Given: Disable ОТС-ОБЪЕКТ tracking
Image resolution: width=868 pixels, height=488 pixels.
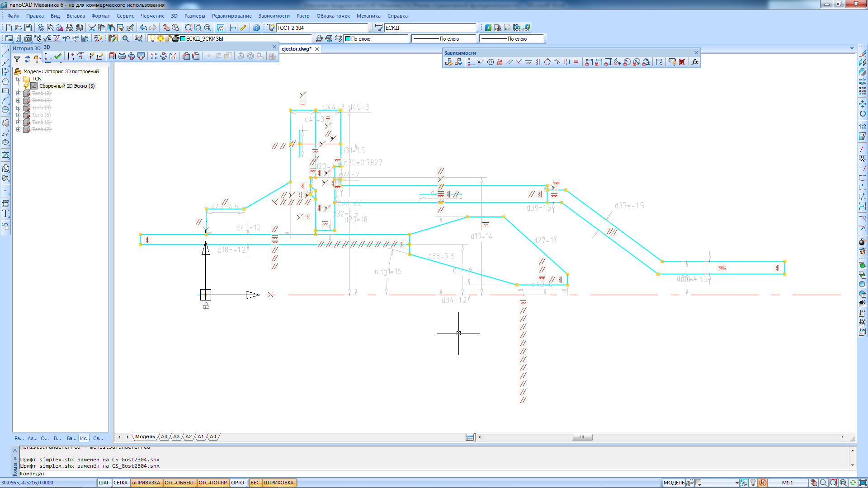Looking at the screenshot, I should tap(179, 483).
